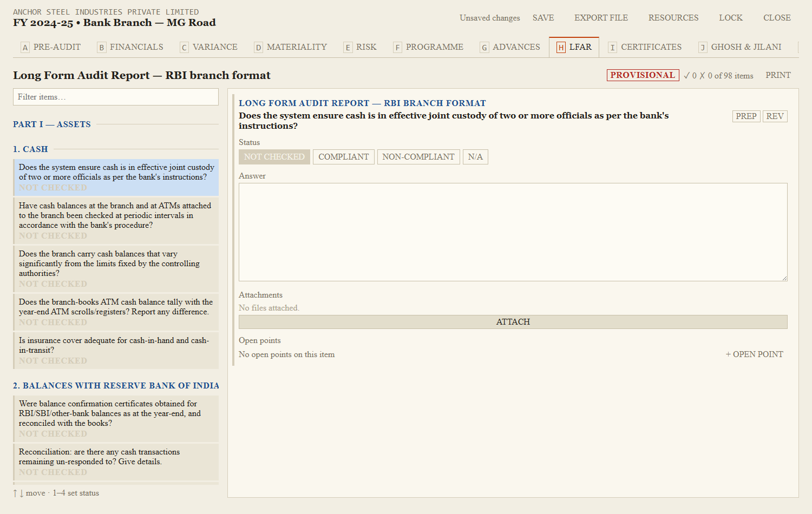Viewport: 812px width, 514px height.
Task: Open the CERTIFICATES tab
Action: coord(645,47)
